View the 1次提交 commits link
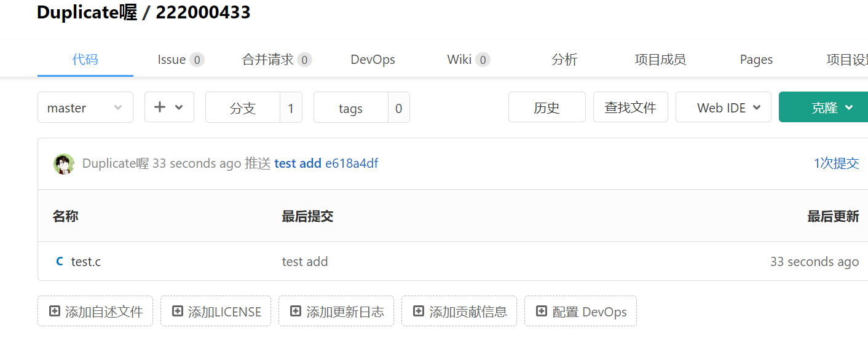Screen dimensions: 868x341 pyautogui.click(x=836, y=163)
